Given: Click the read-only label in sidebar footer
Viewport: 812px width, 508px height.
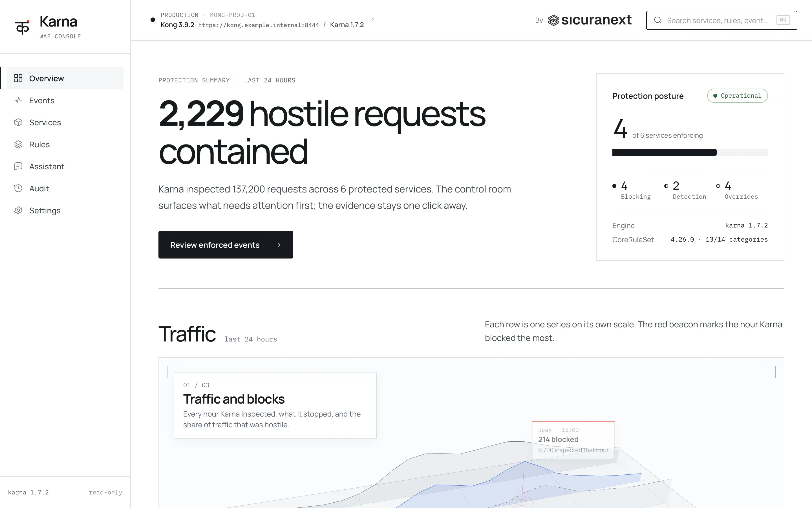Looking at the screenshot, I should coord(105,492).
